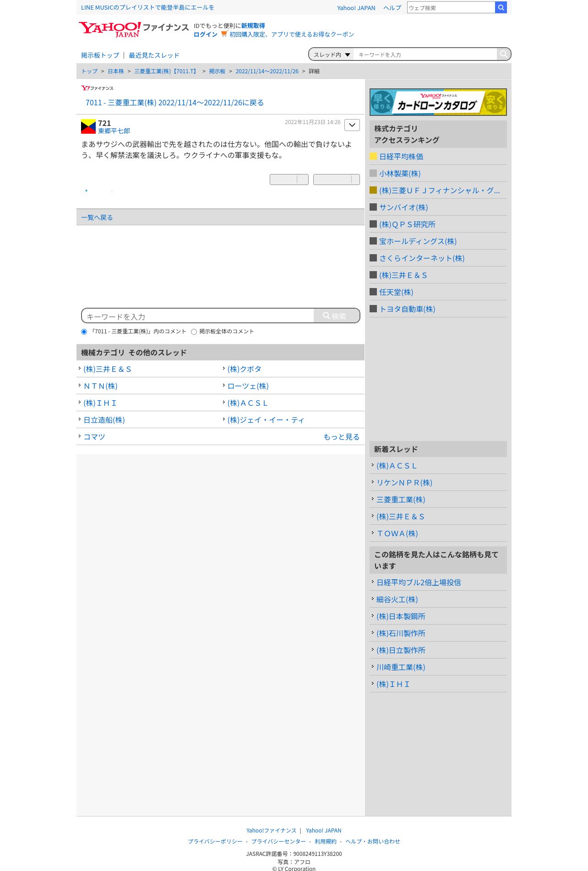This screenshot has width=588, height=871.
Task: Open the ヘルプ・お問い合わせ footer link
Action: (x=373, y=841)
